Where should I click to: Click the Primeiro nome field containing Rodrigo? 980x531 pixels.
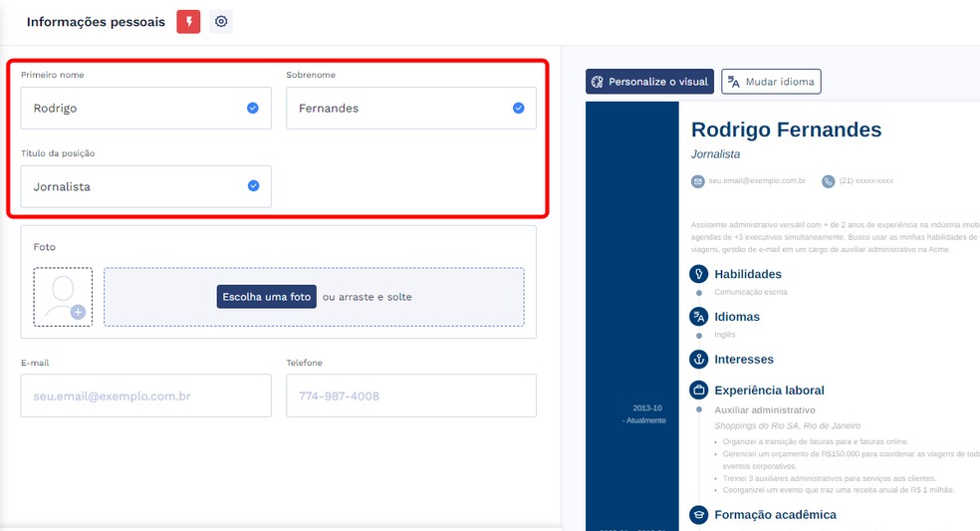point(145,109)
